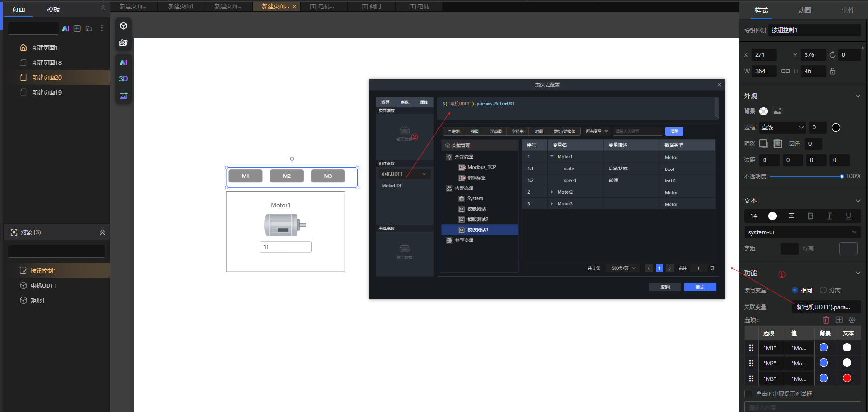
Task: Open the more options menu in pages panel
Action: pos(102,28)
